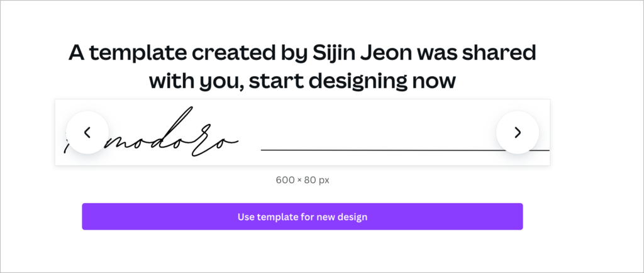Screen dimensions: 644x273
Task: Select the horizontal line in the template preview
Action: 377,150
